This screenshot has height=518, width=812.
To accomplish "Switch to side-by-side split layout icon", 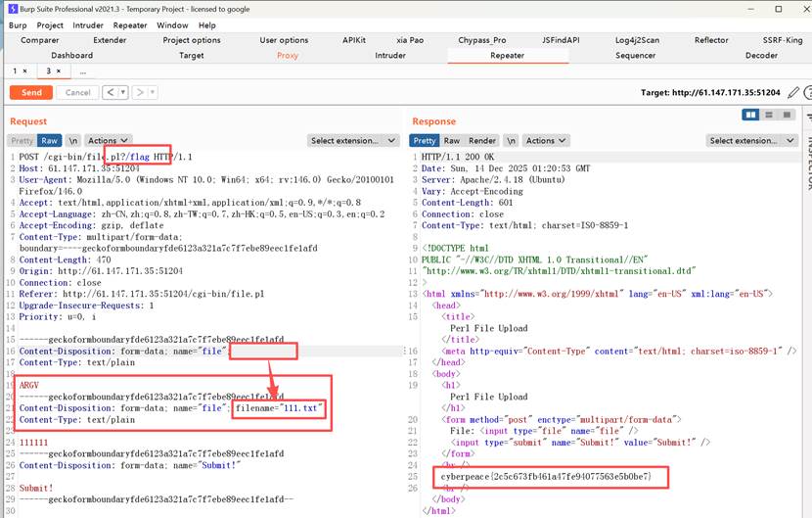I will [750, 115].
